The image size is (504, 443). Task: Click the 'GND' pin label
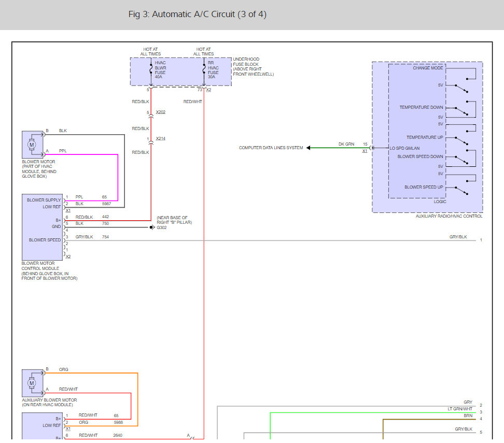point(56,226)
